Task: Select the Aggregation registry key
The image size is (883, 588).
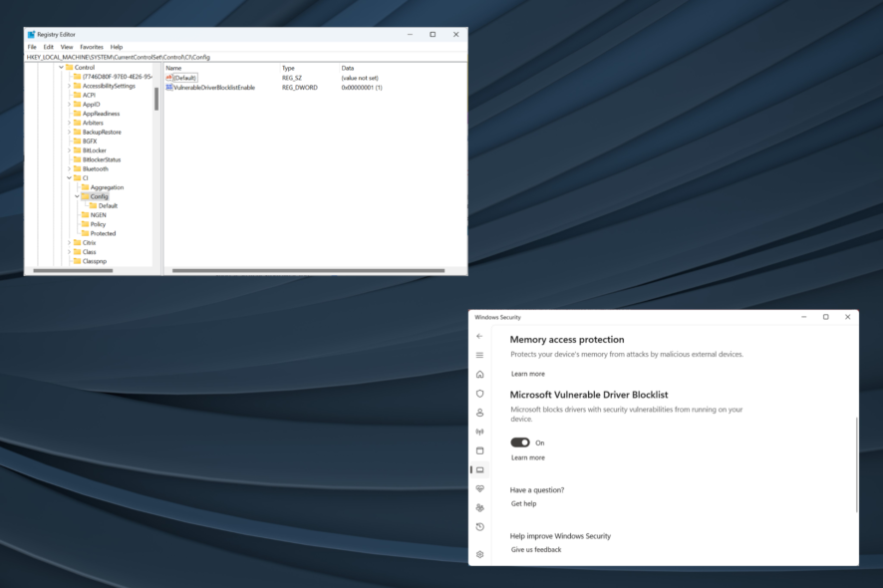Action: point(107,187)
